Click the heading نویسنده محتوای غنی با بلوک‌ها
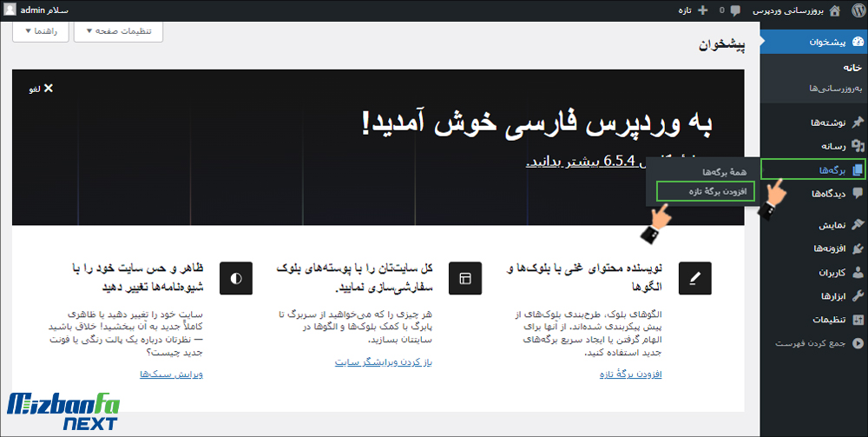The width and height of the screenshot is (868, 437). pyautogui.click(x=584, y=277)
